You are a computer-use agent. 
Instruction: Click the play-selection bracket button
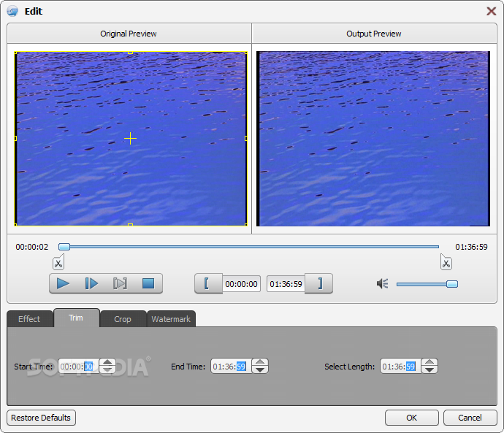(120, 283)
